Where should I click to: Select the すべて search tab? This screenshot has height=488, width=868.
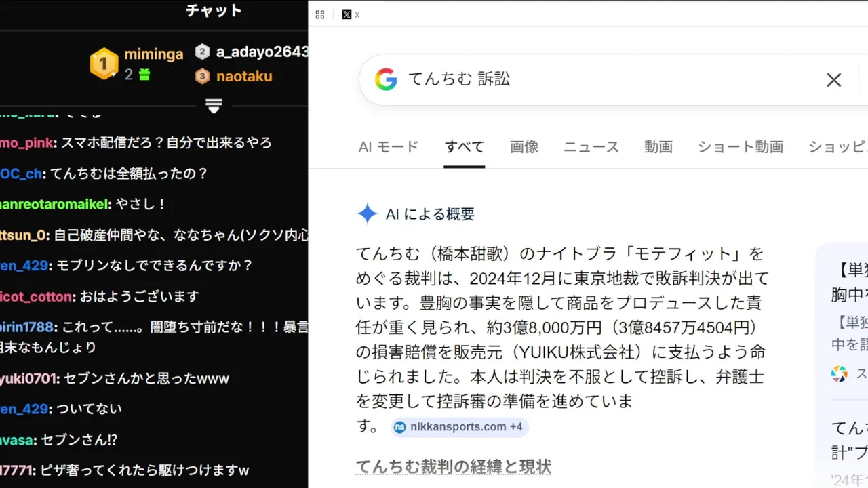click(x=465, y=146)
